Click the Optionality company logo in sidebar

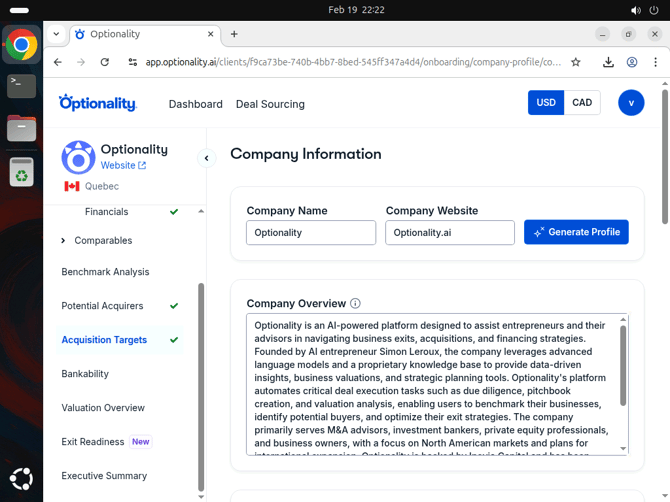78,157
